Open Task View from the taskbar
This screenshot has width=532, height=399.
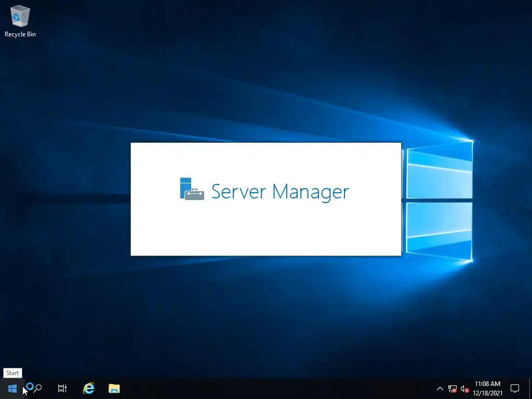click(x=62, y=389)
